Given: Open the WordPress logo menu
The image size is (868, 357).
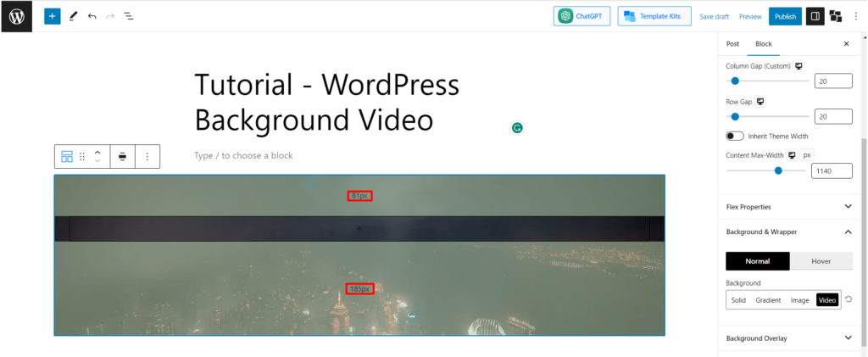Looking at the screenshot, I should [17, 17].
